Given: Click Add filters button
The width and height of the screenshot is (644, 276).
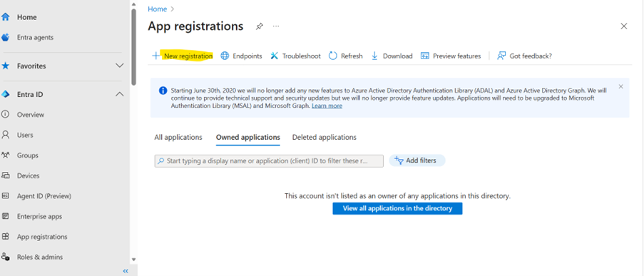Looking at the screenshot, I should point(417,160).
